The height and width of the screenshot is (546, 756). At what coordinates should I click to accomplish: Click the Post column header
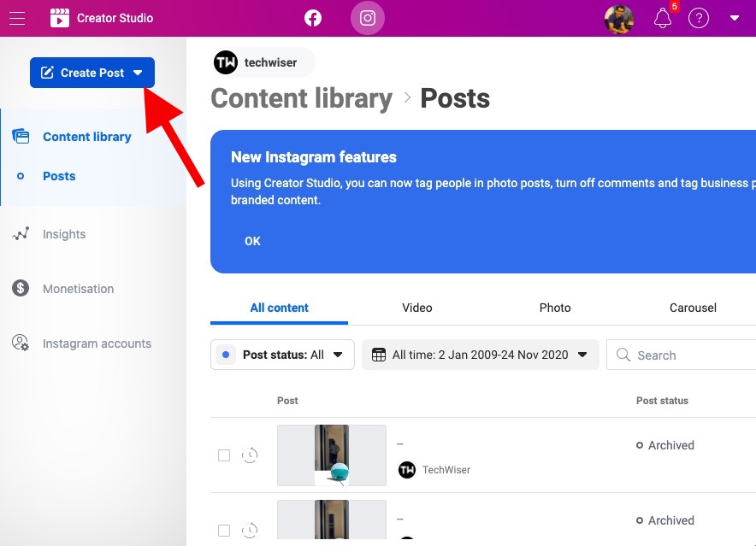tap(287, 401)
